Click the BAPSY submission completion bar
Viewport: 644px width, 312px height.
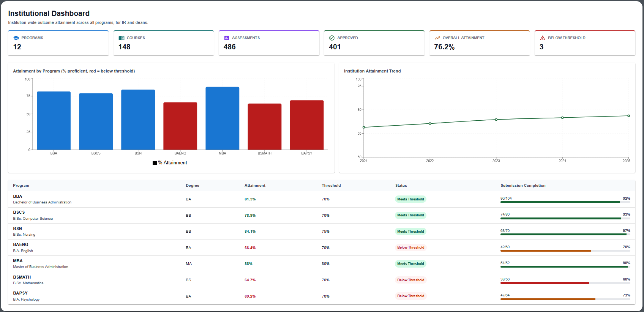pyautogui.click(x=565, y=299)
